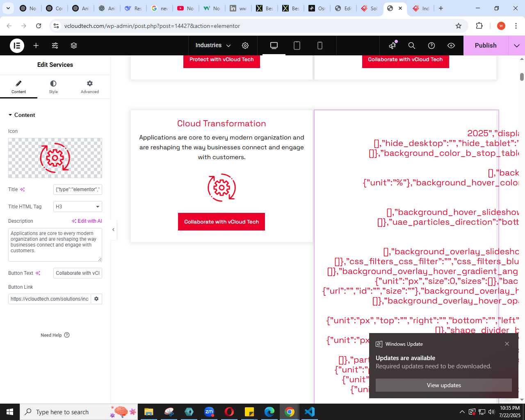This screenshot has width=525, height=420.
Task: Open the Chrome three-dot menu
Action: pos(516,26)
